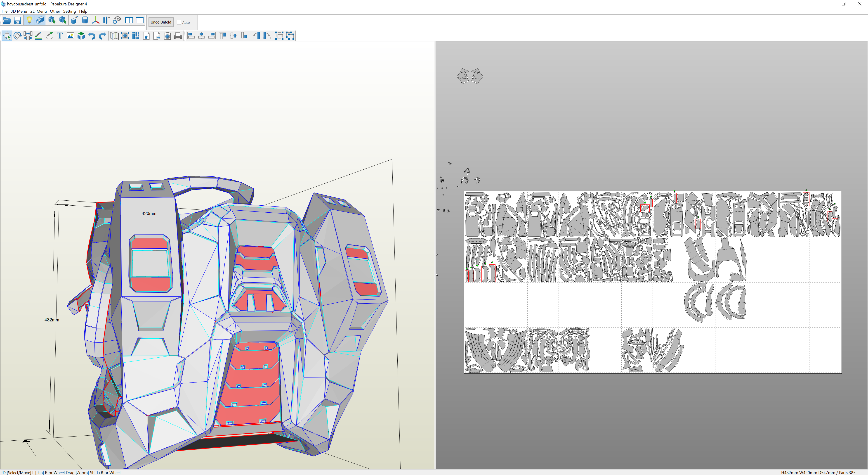Viewport: 868px width, 475px height.
Task: Select the Text input tool
Action: (60, 36)
